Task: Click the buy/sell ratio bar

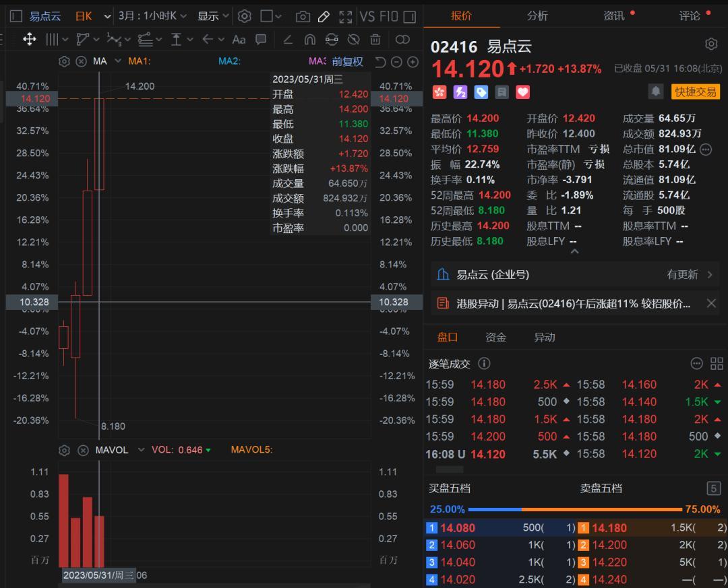Action: point(575,509)
